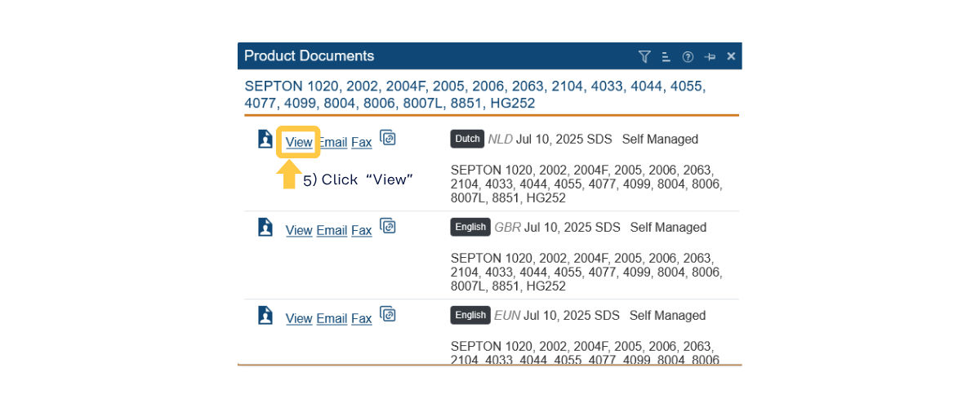Click Email link for Dutch NLD document

tap(332, 142)
